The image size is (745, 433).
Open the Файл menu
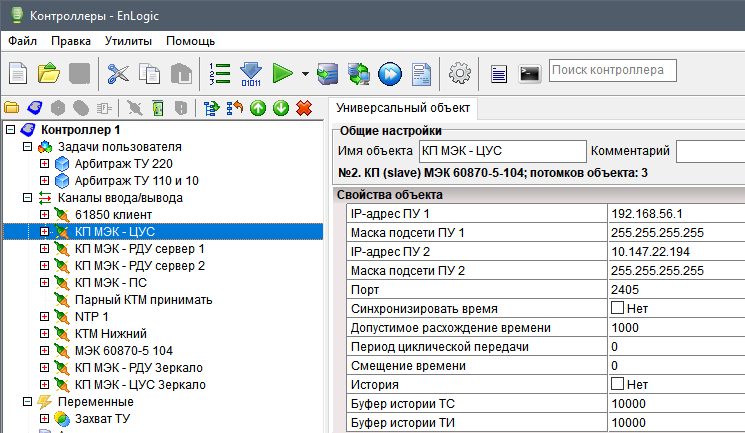click(22, 41)
